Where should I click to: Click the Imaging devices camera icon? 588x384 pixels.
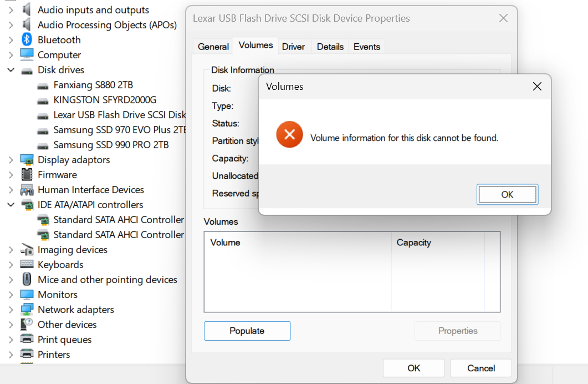pyautogui.click(x=27, y=250)
